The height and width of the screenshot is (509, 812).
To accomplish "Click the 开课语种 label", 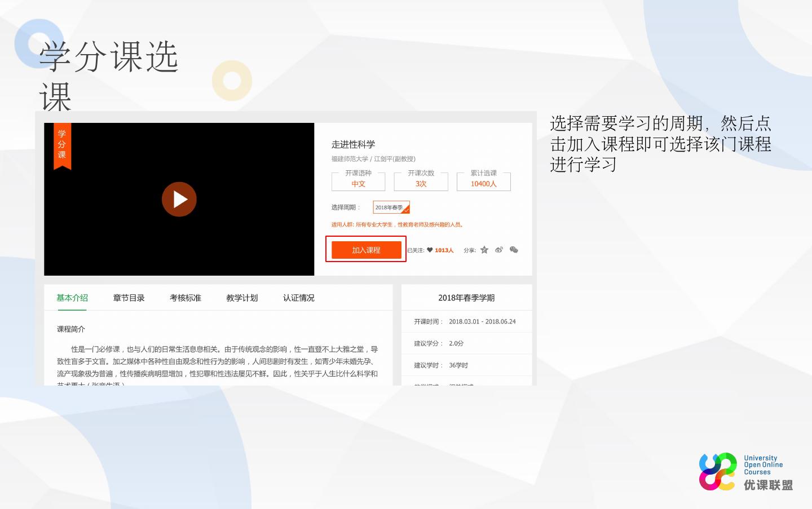I will coord(359,173).
